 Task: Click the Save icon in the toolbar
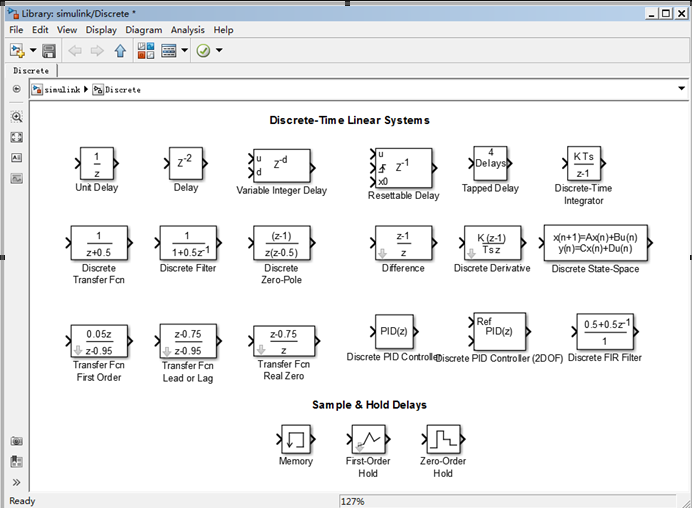[x=49, y=50]
